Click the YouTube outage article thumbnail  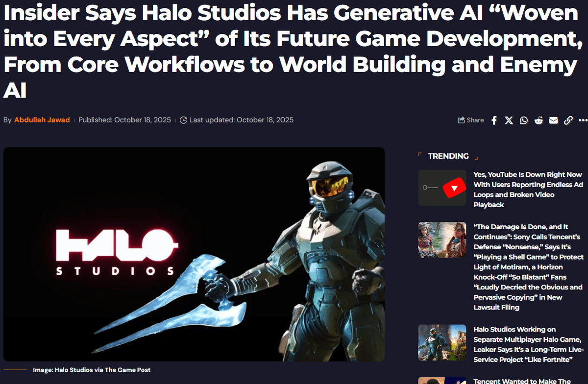[x=442, y=188]
